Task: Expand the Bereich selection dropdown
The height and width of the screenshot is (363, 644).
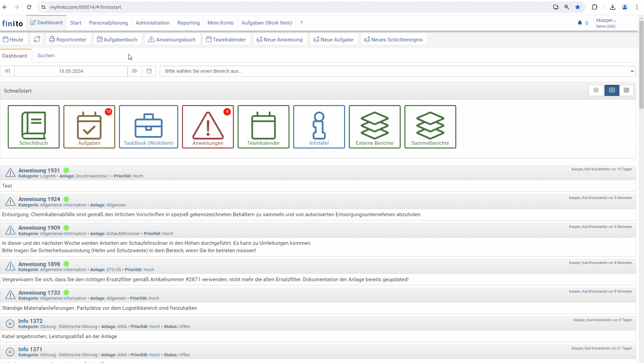Action: coord(398,71)
